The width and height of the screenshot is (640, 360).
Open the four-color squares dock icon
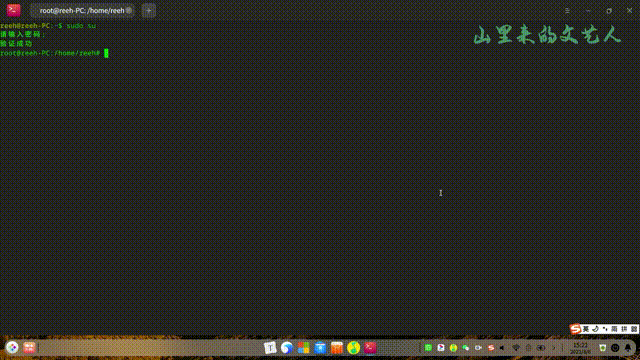tap(303, 348)
